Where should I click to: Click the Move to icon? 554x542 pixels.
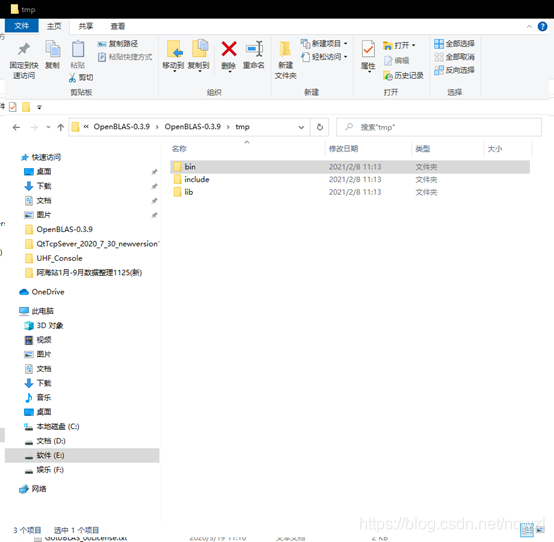click(175, 49)
